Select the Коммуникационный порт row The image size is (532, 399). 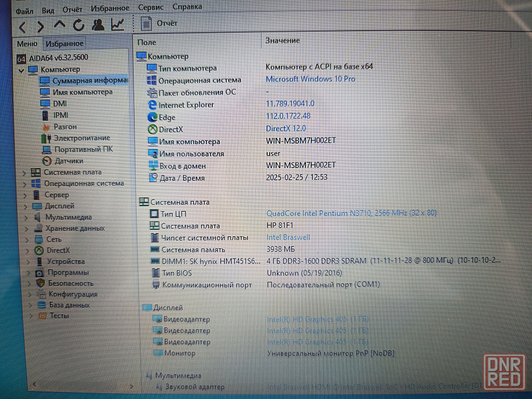(265, 285)
